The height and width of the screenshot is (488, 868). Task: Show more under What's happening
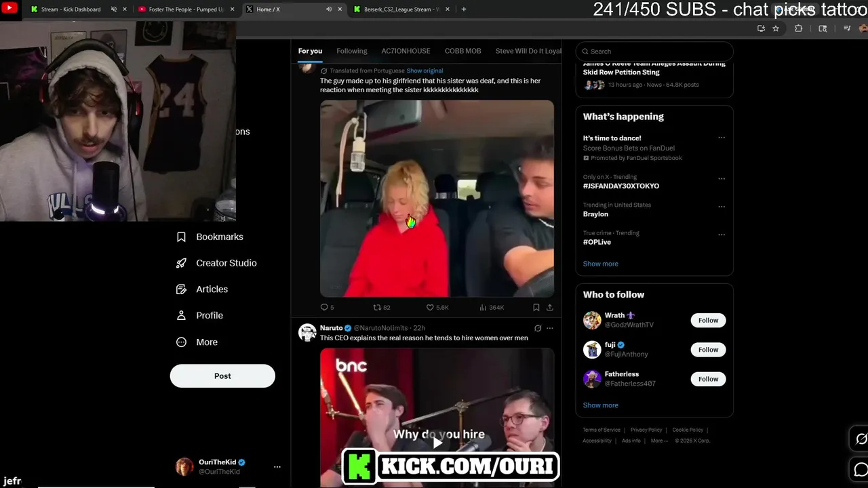[x=600, y=264]
